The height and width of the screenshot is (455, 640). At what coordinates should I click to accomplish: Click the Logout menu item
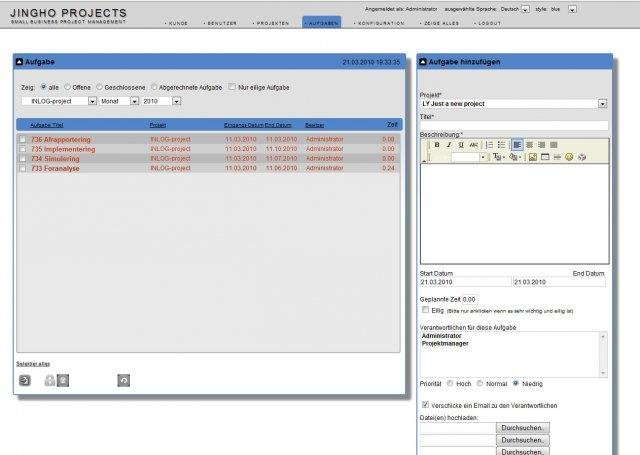click(x=488, y=23)
